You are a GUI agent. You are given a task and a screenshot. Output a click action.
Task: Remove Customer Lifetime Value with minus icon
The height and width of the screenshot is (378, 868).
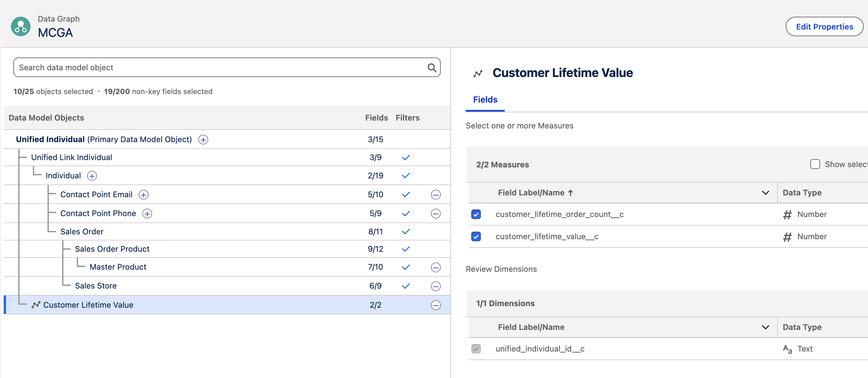[x=435, y=305]
